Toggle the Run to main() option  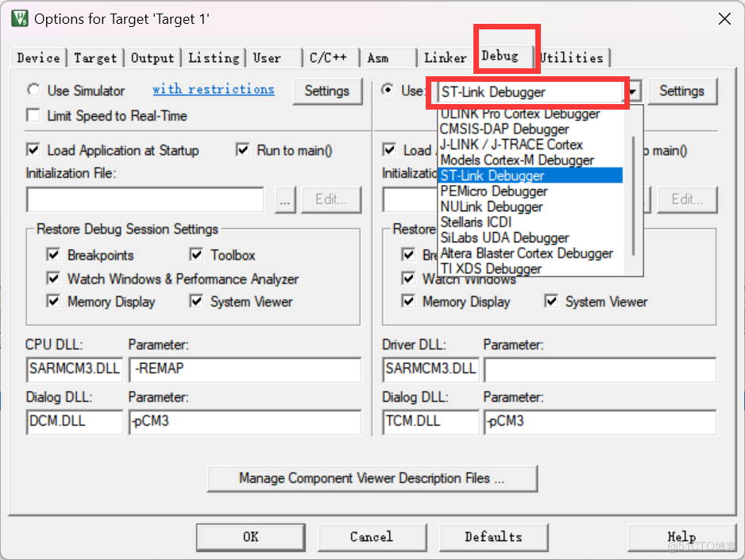pyautogui.click(x=242, y=150)
